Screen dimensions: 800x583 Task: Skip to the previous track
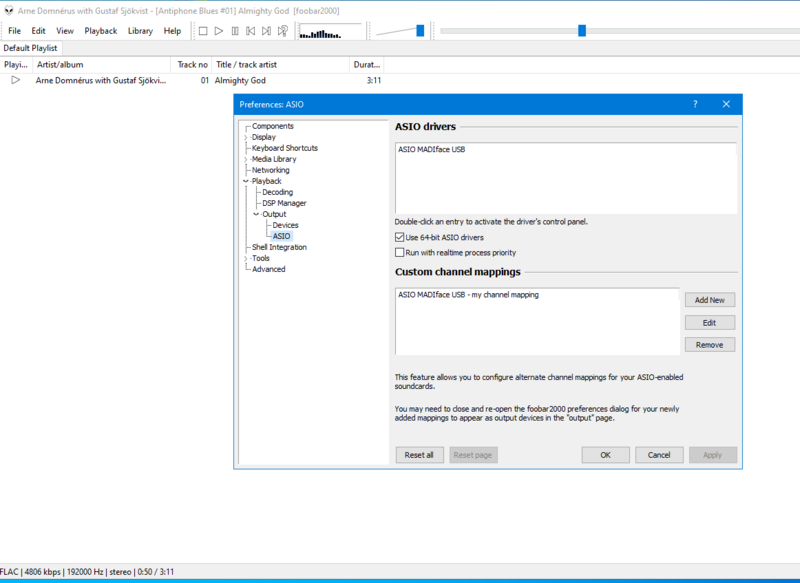251,31
